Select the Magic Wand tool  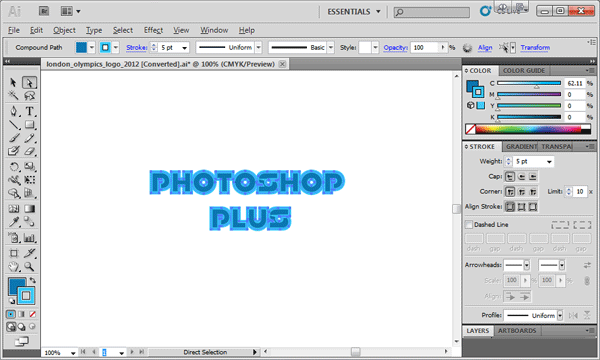coord(13,95)
